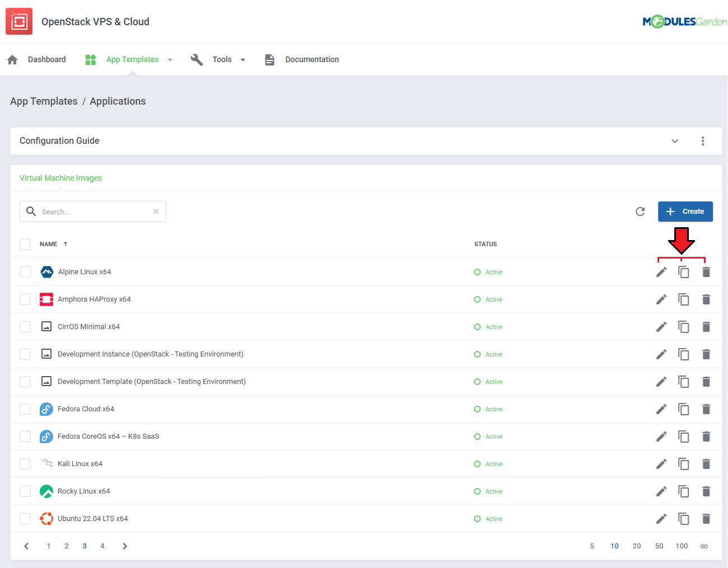The width and height of the screenshot is (728, 568).
Task: Open the Documentation menu item
Action: [312, 59]
